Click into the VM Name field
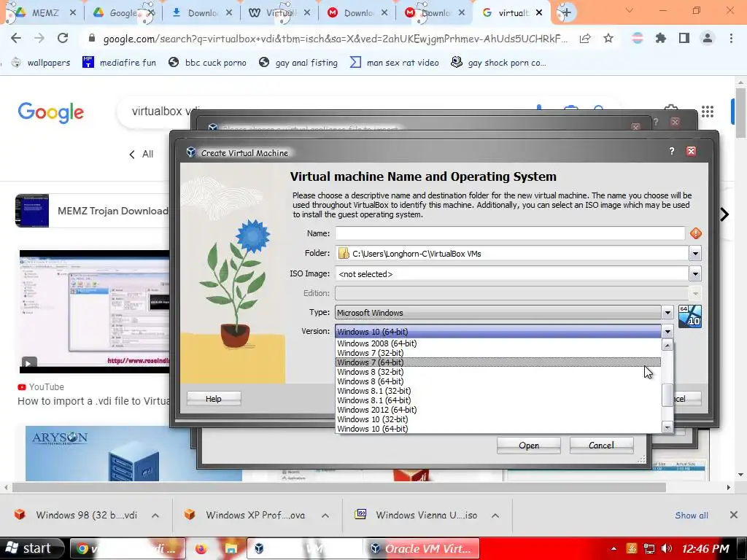Screen dimensions: 747x560 point(510,233)
